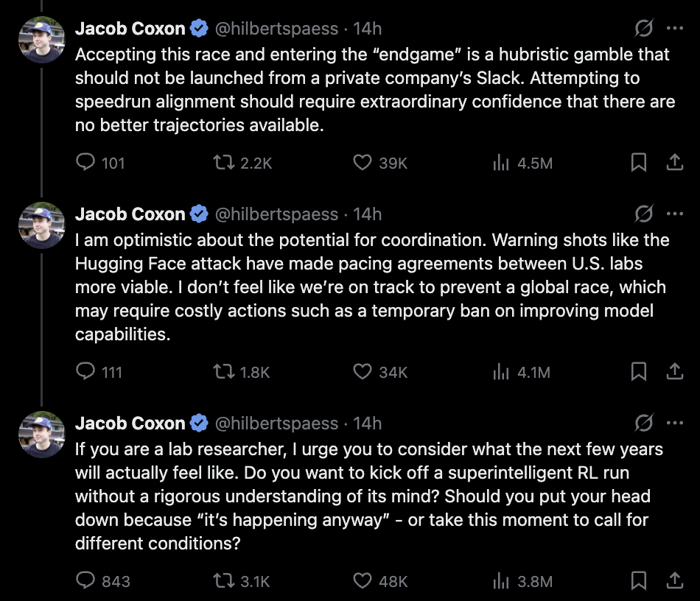Bookmark the Hugging Face attack tweet

[638, 372]
